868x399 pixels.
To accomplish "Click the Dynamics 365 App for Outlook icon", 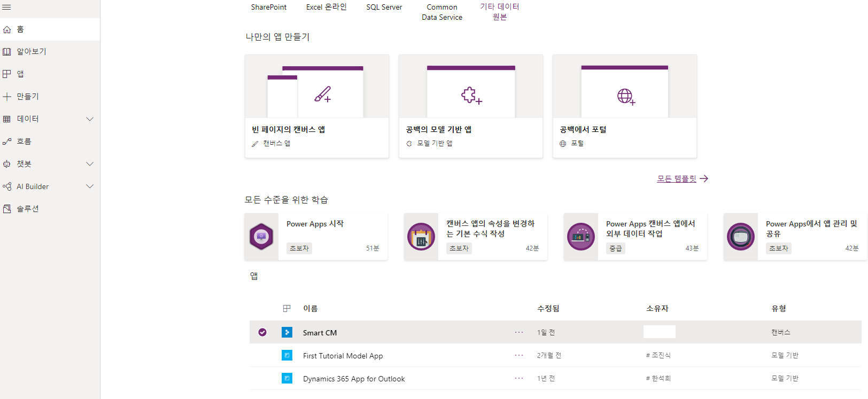I will pos(287,378).
